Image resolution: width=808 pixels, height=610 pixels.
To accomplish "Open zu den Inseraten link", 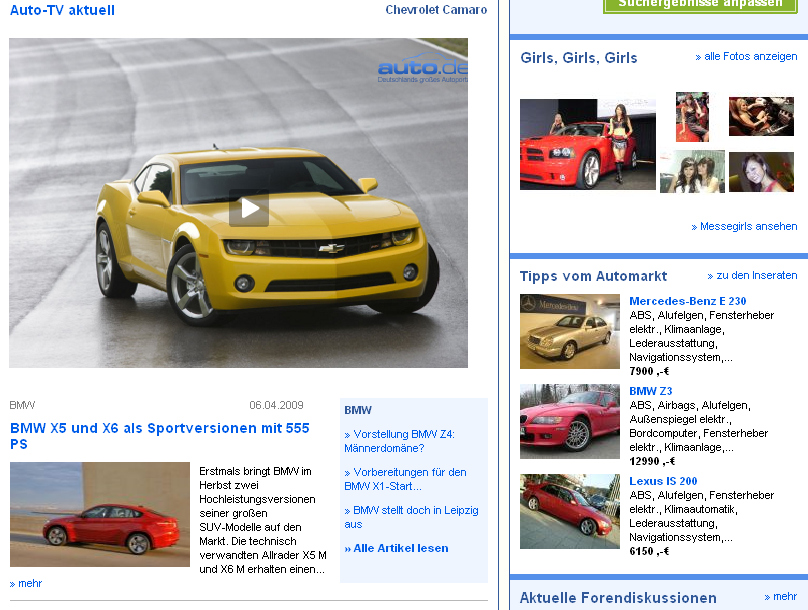I will [x=752, y=275].
